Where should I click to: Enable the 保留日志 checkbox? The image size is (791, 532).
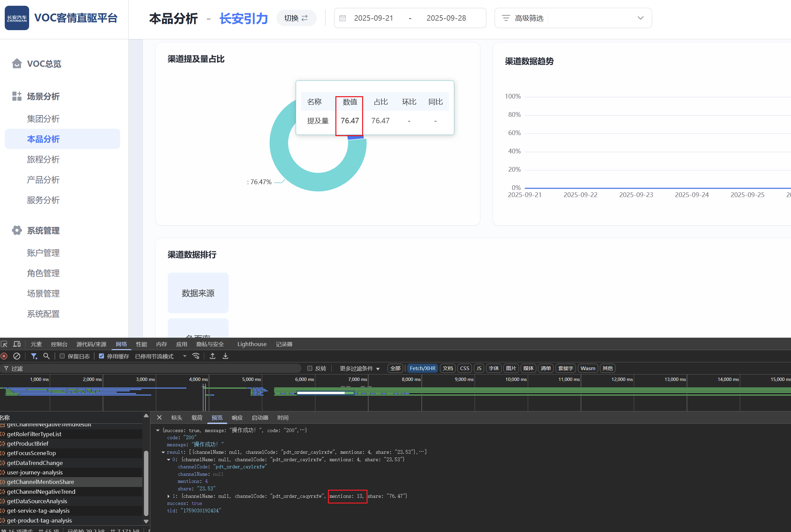[62, 356]
